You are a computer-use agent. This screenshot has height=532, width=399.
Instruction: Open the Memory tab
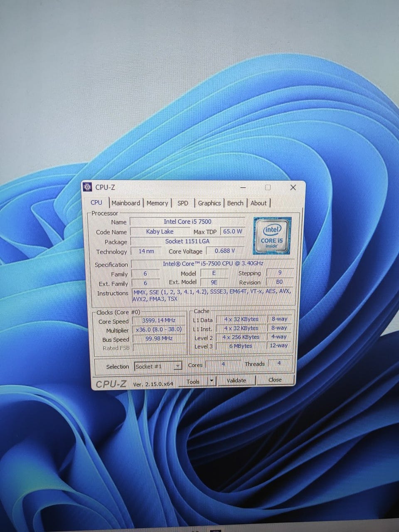point(157,203)
